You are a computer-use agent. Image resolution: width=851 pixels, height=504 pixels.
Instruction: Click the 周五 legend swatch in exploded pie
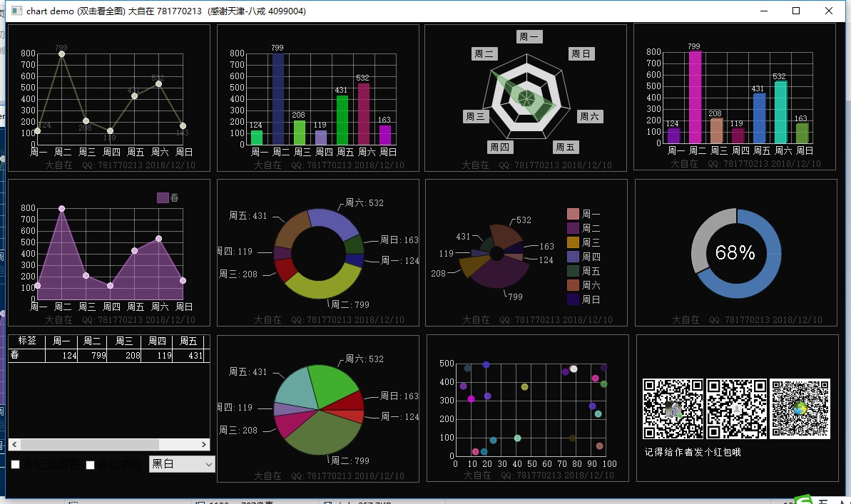point(573,271)
